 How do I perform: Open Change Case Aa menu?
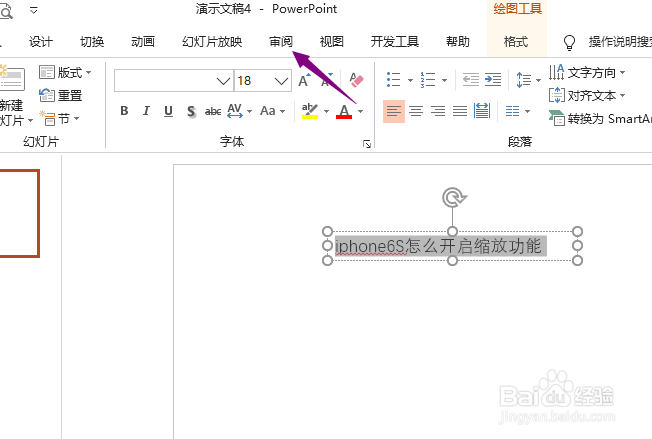272,111
